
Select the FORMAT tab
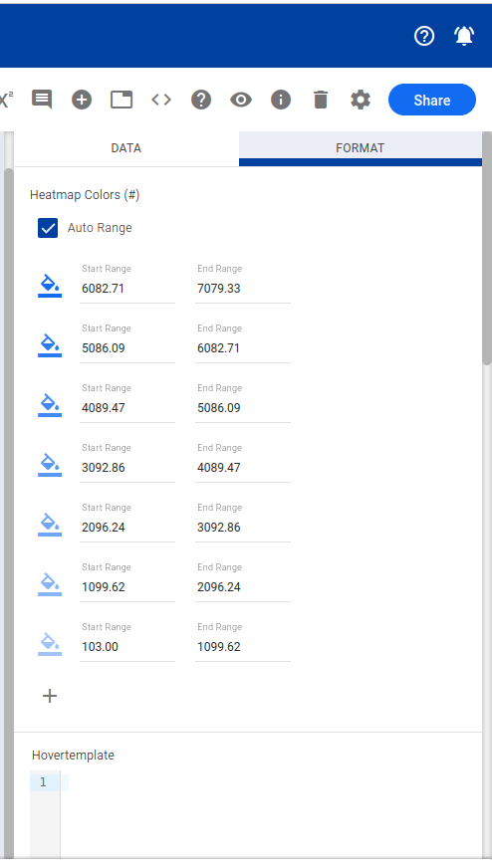[x=361, y=148]
